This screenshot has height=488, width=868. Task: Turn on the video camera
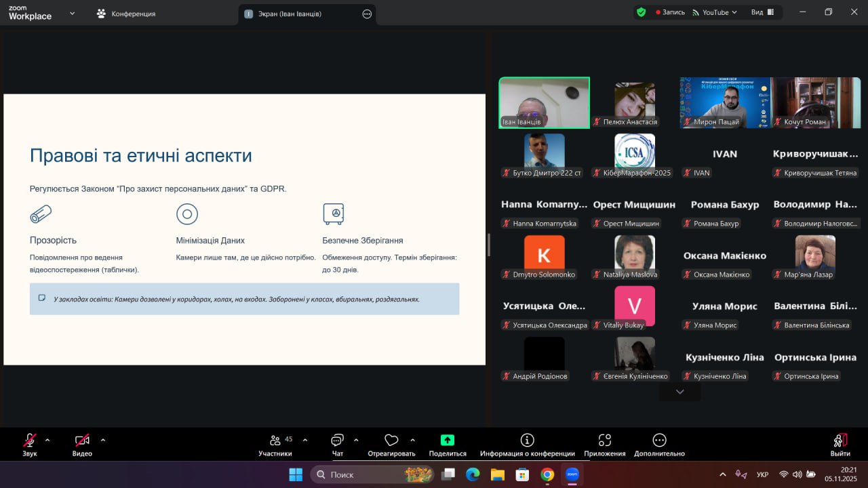[82, 441]
